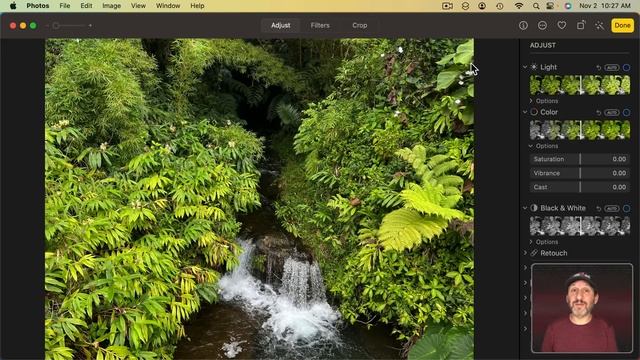The height and width of the screenshot is (360, 640).
Task: Apply auto enhance with magic wand icon
Action: (x=600, y=26)
